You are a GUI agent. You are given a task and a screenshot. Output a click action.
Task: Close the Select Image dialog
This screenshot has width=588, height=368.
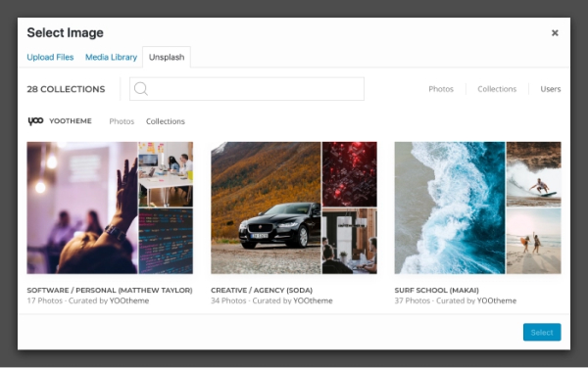(555, 33)
